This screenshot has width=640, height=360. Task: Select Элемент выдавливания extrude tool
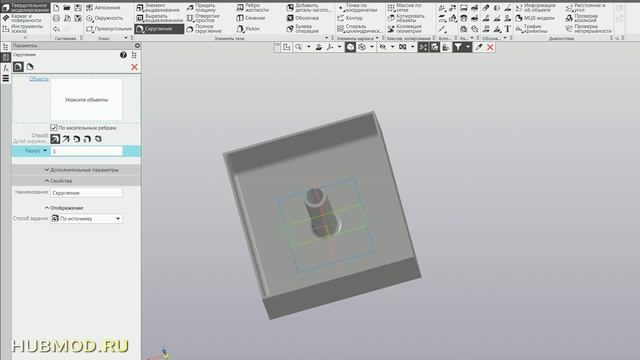point(159,7)
